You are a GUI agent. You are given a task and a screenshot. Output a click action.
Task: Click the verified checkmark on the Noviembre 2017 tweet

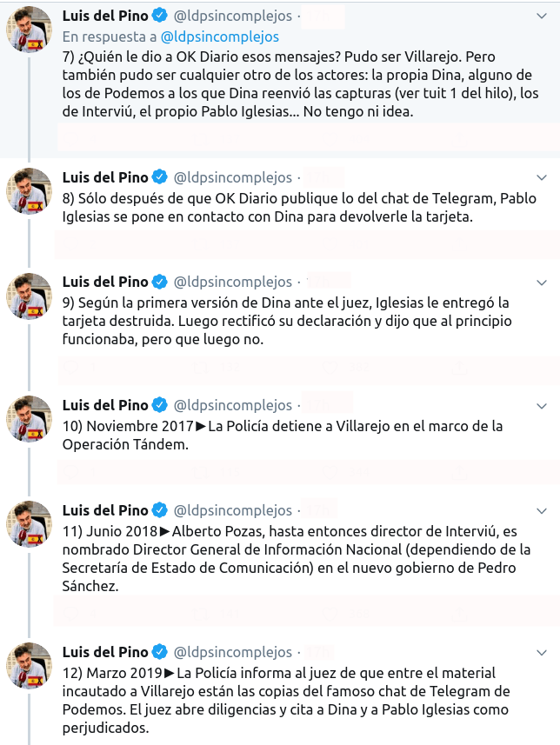pos(160,405)
